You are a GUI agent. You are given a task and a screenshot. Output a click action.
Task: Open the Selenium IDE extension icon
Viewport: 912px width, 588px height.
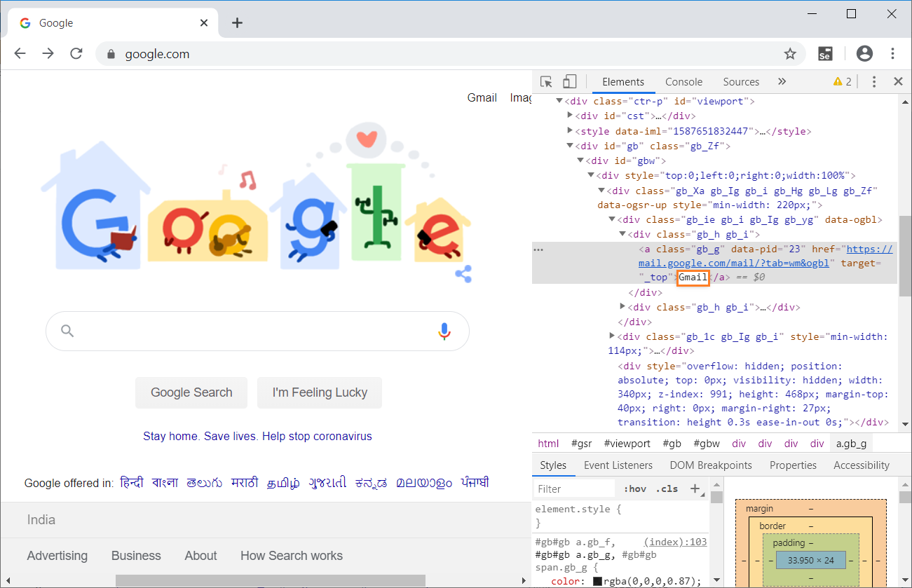point(826,54)
